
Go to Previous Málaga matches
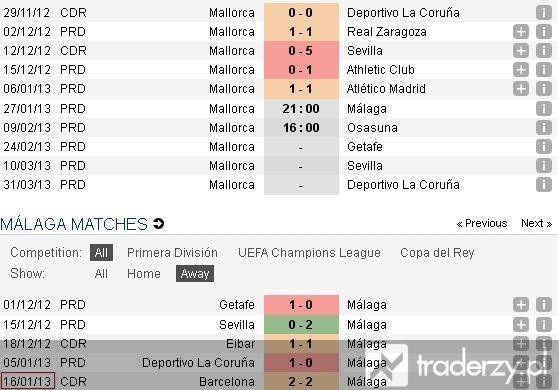pyautogui.click(x=482, y=224)
